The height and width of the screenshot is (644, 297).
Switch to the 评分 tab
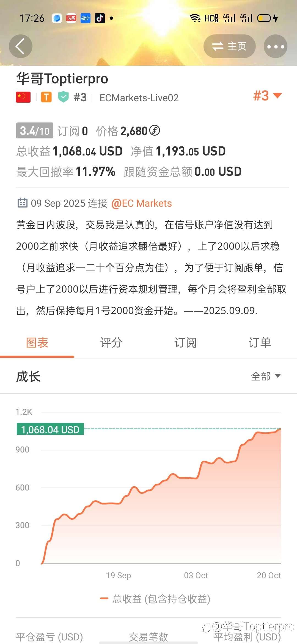pos(111,343)
